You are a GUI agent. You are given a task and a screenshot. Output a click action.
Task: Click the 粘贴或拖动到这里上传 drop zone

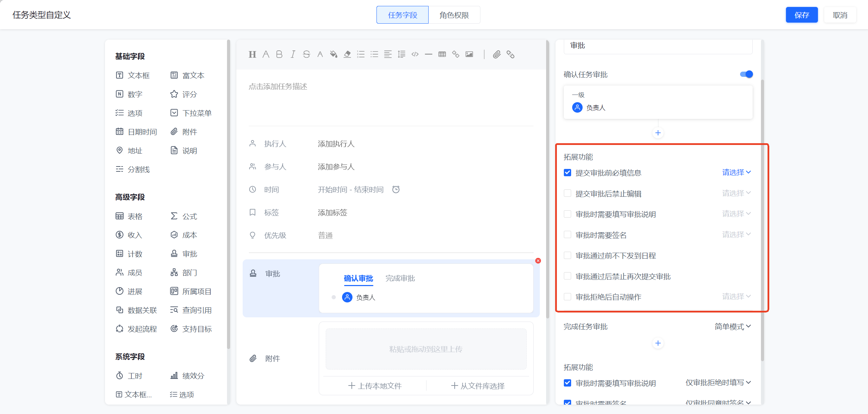point(426,349)
